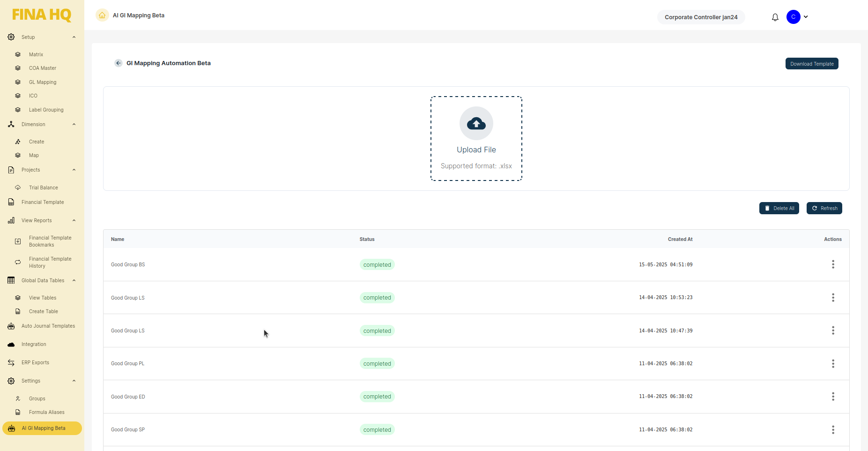868x451 pixels.
Task: Click the cloud upload icon
Action: tap(476, 123)
